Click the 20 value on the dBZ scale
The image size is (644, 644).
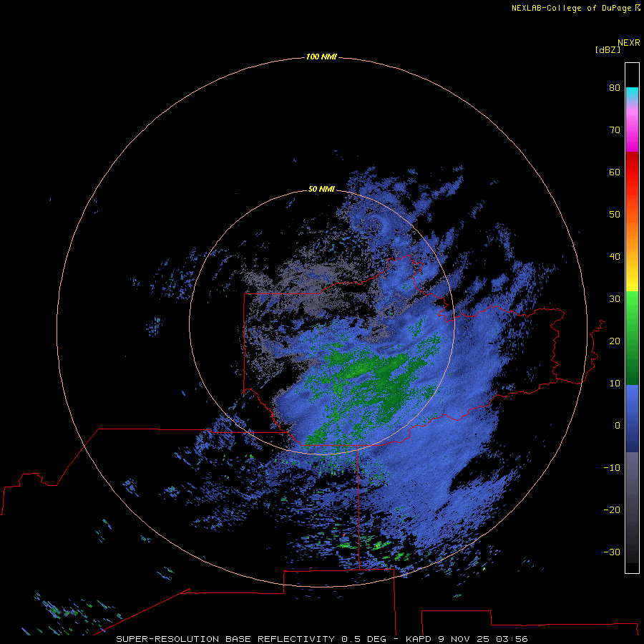point(615,341)
